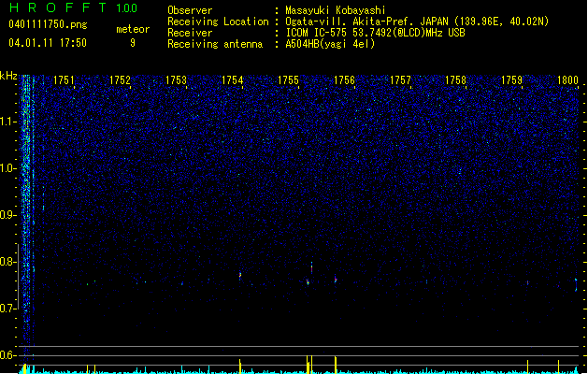
Task: Click the 1755 time axis marker
Action: point(288,80)
